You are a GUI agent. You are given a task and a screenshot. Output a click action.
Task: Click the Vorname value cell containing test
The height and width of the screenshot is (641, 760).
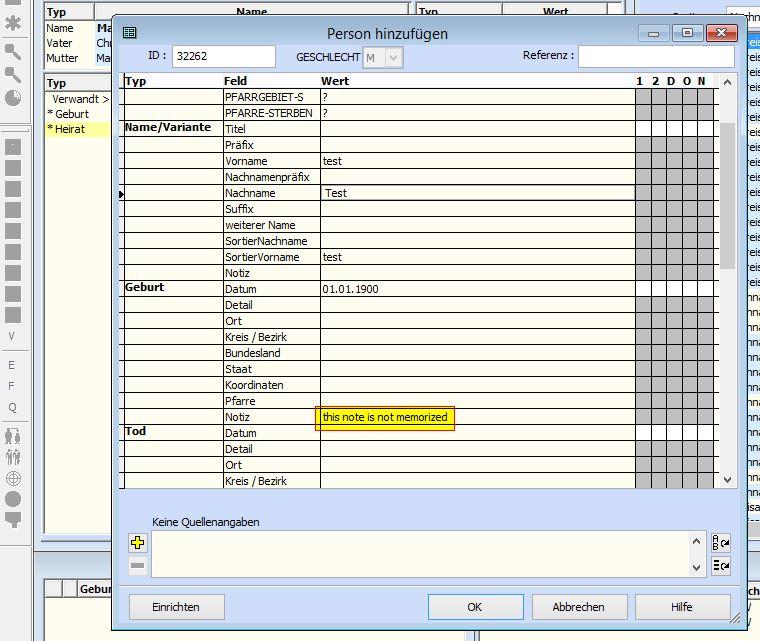click(478, 161)
